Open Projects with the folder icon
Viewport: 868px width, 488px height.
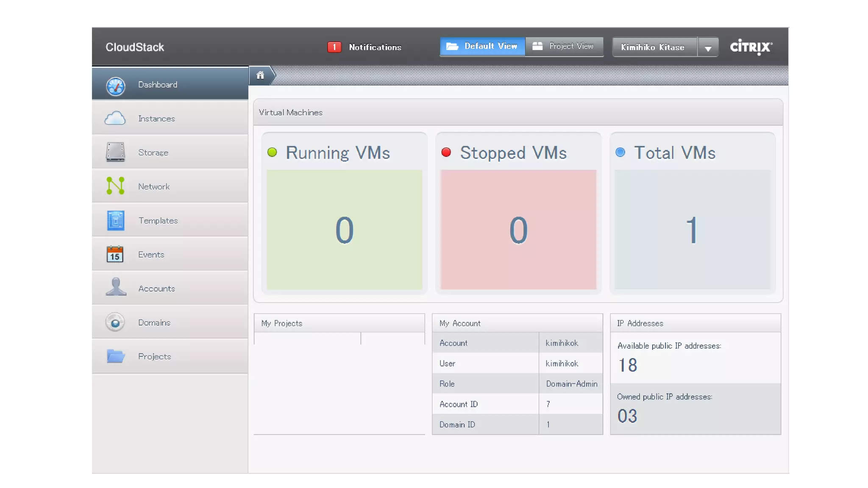[115, 356]
